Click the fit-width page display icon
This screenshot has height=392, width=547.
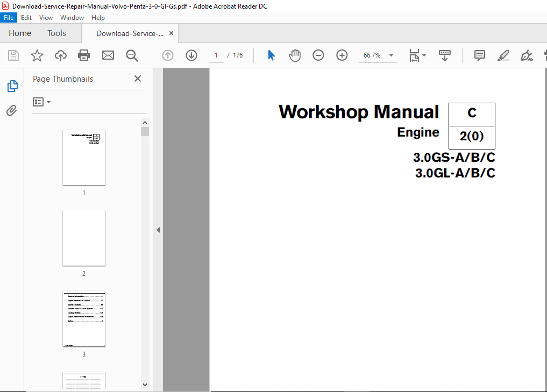click(x=414, y=55)
